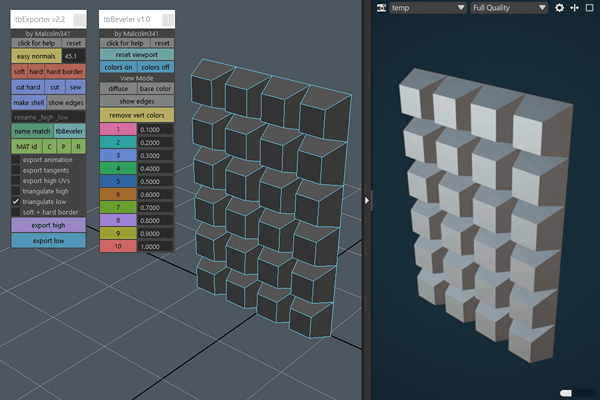600x400 pixels.
Task: Open viewport settings gear icon
Action: tap(559, 7)
